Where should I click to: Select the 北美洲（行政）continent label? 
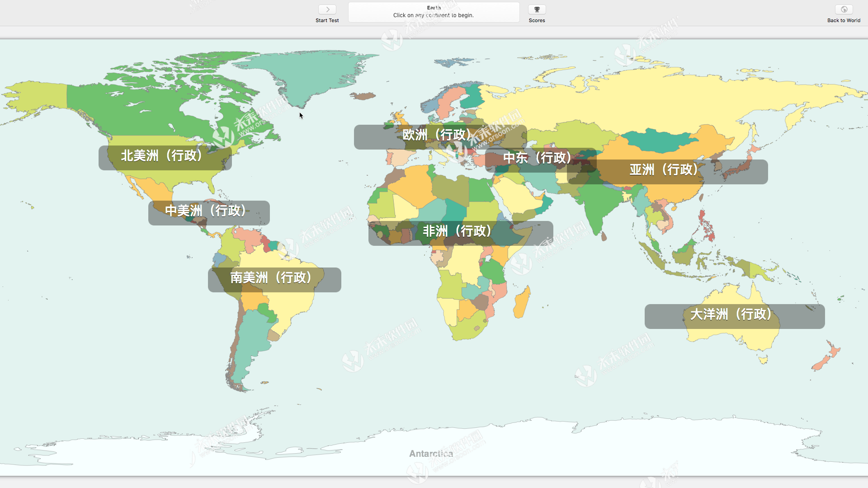(x=165, y=158)
